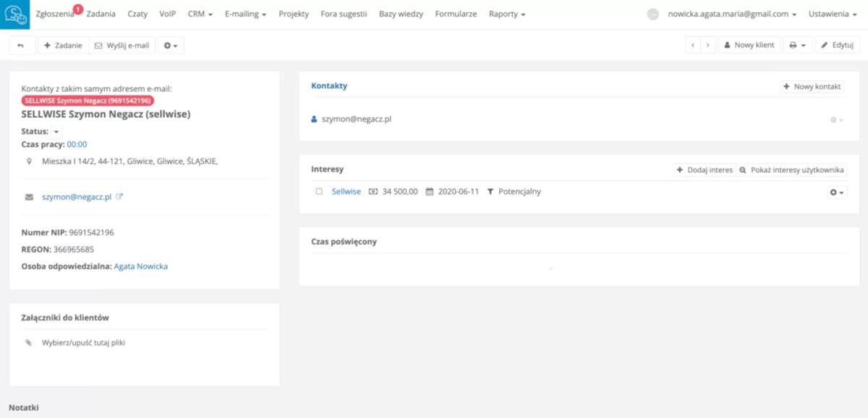
Task: Click the address Mieszka I 14/2 text
Action: 129,161
